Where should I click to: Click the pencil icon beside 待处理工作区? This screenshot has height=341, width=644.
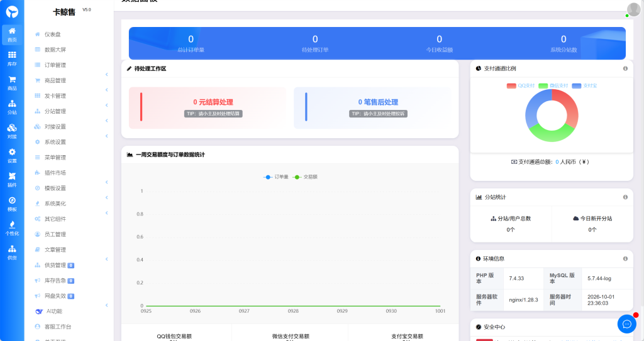129,68
